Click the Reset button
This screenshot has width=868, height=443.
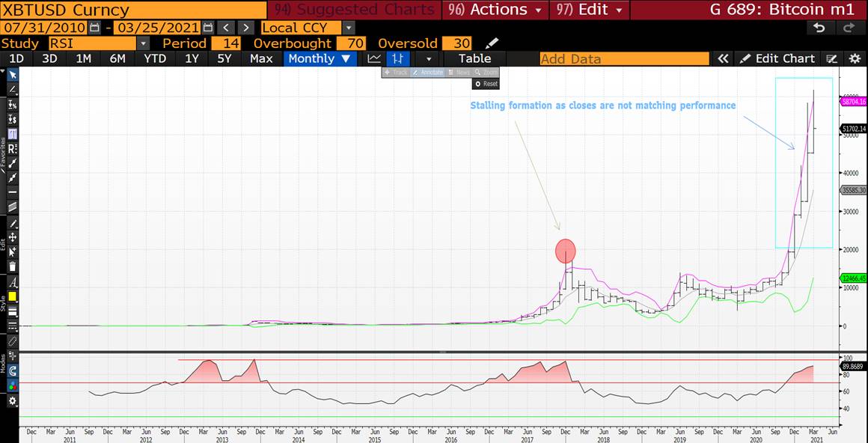(x=486, y=84)
